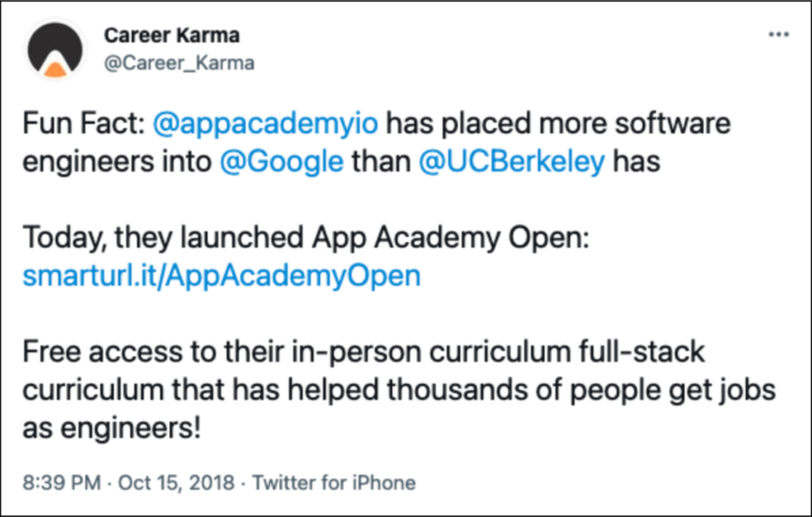Click the dot separator in the timestamp row

coord(109,483)
